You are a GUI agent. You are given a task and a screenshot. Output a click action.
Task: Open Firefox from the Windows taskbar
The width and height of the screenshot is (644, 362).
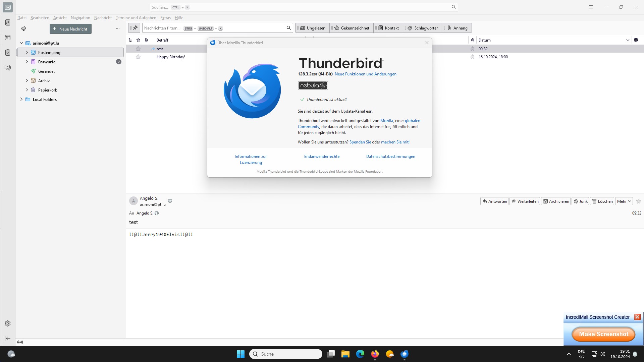[375, 354]
